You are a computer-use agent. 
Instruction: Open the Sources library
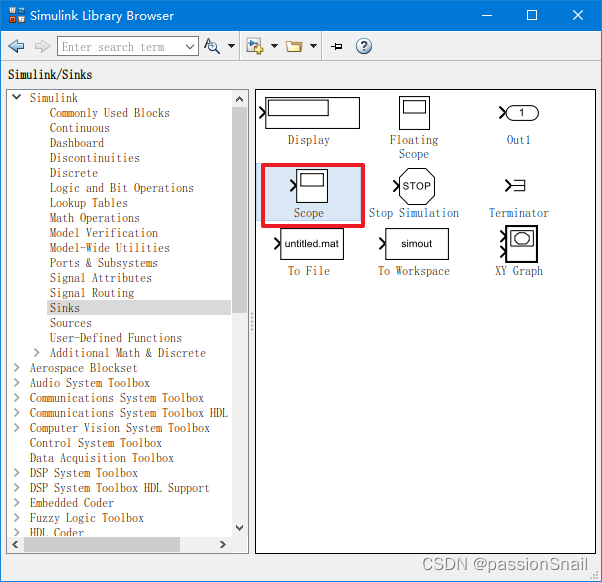point(71,322)
